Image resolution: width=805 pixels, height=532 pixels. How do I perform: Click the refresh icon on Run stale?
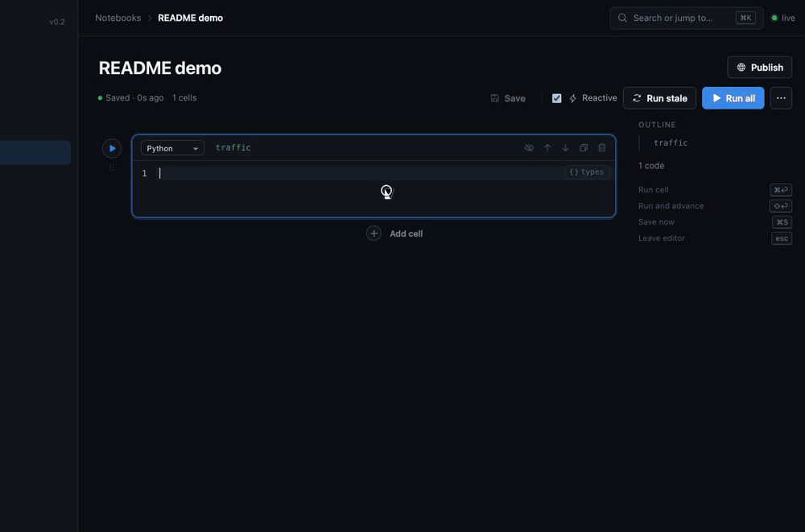pos(637,98)
